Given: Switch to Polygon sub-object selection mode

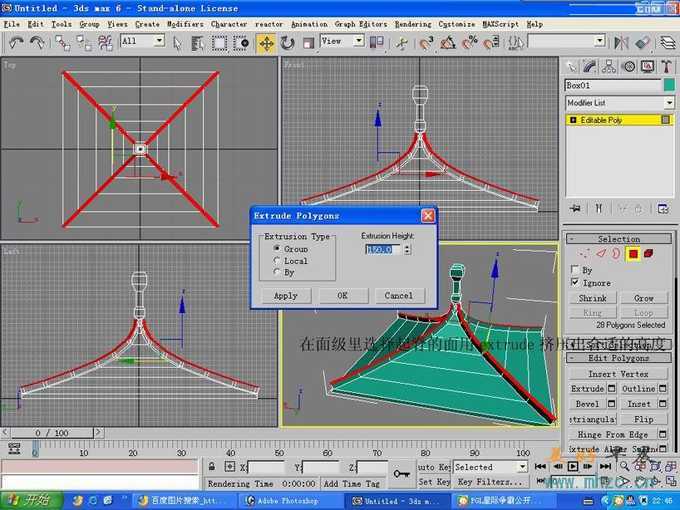Looking at the screenshot, I should pyautogui.click(x=632, y=254).
